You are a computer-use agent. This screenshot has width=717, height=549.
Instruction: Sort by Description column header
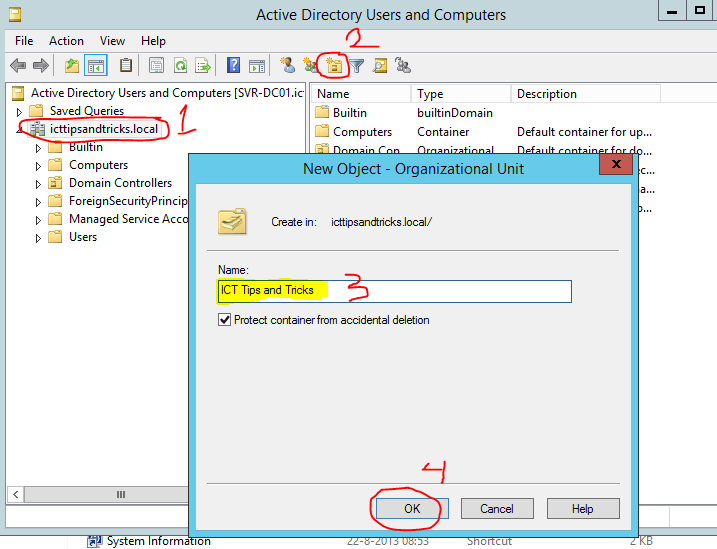(585, 94)
